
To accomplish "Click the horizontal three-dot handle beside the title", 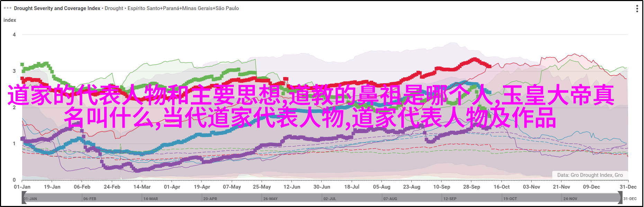I will [x=7, y=8].
